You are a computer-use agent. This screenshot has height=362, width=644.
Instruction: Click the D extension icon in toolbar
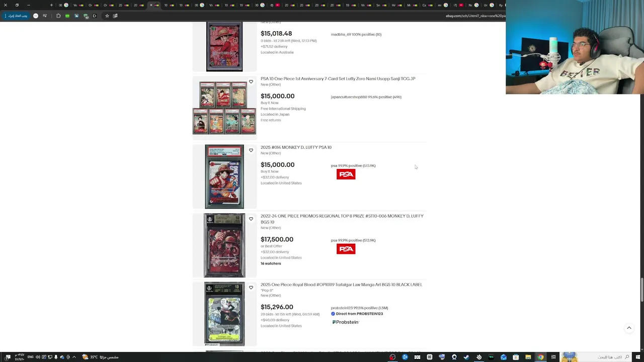click(x=94, y=16)
